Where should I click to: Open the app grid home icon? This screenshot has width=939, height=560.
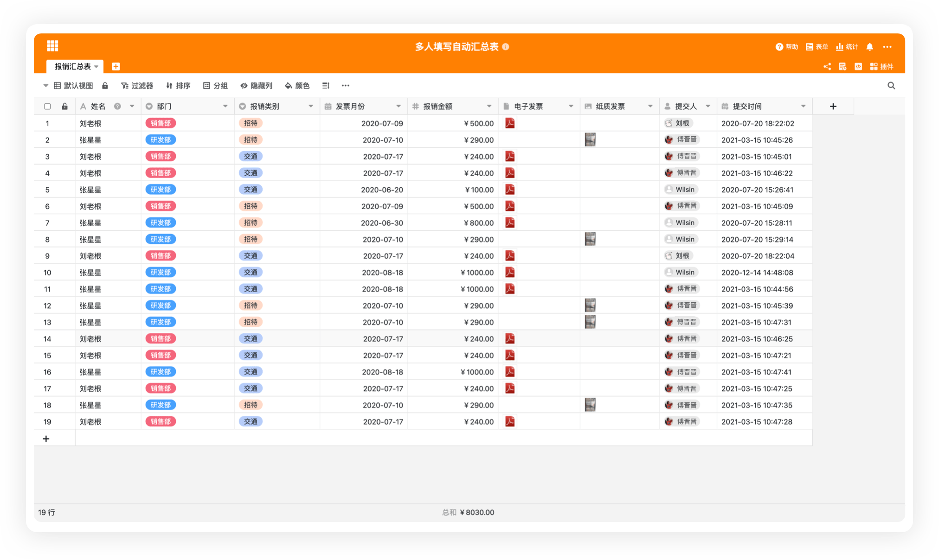[x=52, y=46]
